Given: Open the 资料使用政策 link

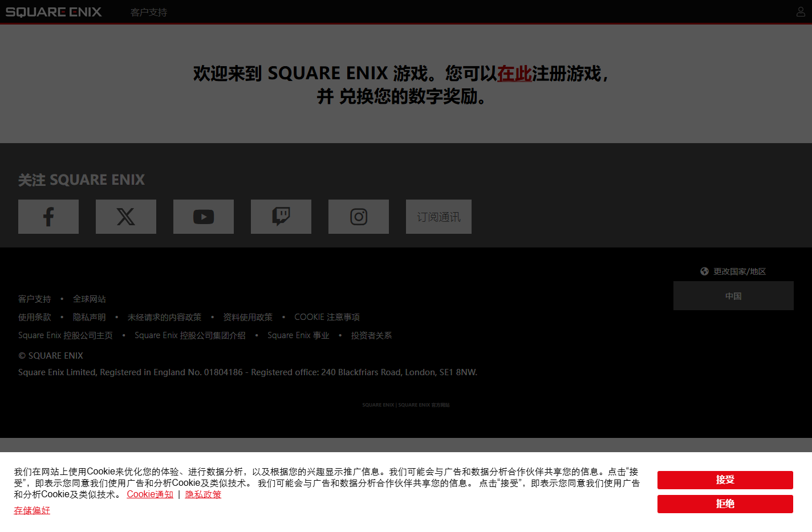Looking at the screenshot, I should click(x=248, y=317).
